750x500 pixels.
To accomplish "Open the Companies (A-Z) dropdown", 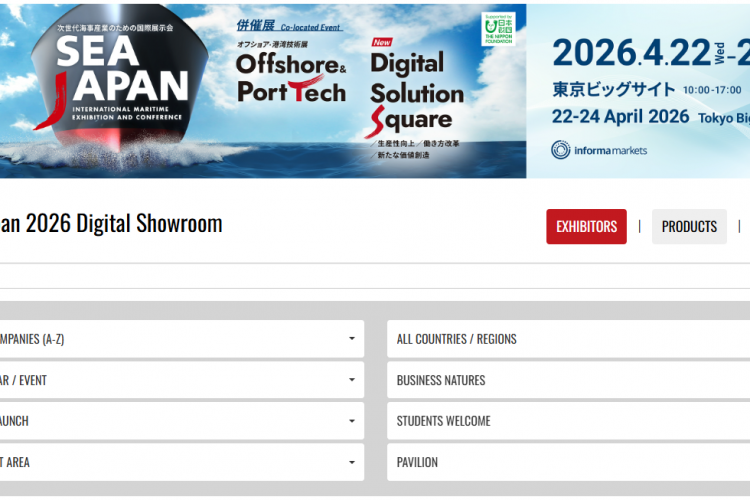I will tap(180, 339).
